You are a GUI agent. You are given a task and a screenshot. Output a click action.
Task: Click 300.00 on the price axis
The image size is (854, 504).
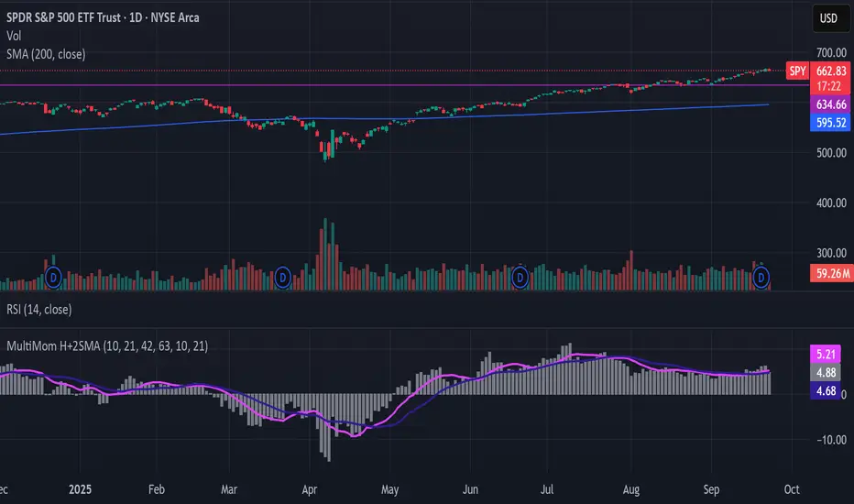coord(831,253)
